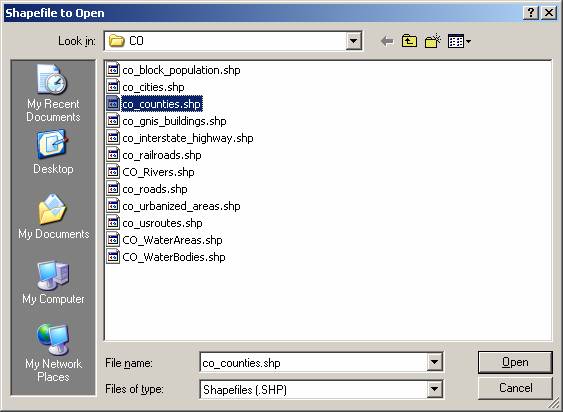Expand the Files of type dropdown
563x412 pixels.
click(434, 389)
